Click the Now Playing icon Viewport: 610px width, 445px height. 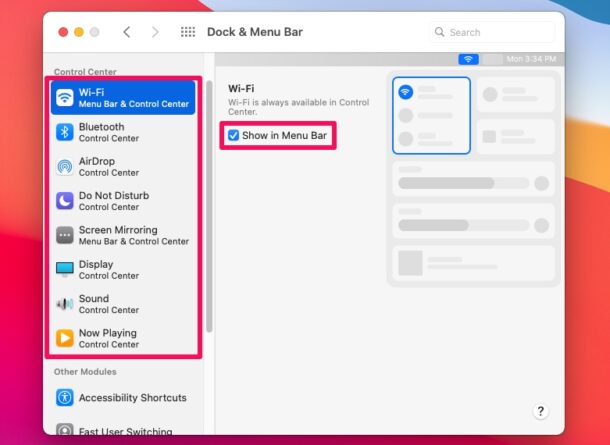pos(65,338)
